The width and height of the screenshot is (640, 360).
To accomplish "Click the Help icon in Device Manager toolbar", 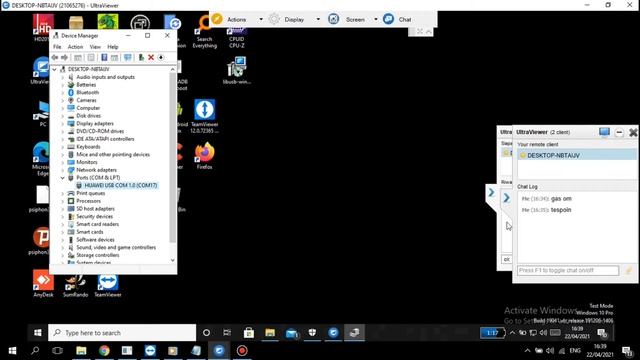I will click(x=104, y=58).
